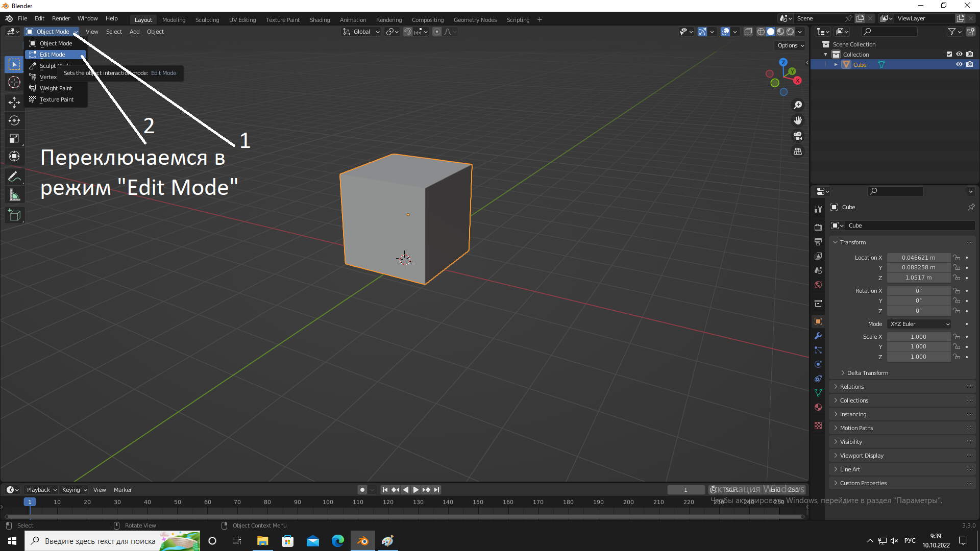The image size is (980, 551).
Task: Open the XYZ Euler rotation mode dropdown
Action: point(919,324)
